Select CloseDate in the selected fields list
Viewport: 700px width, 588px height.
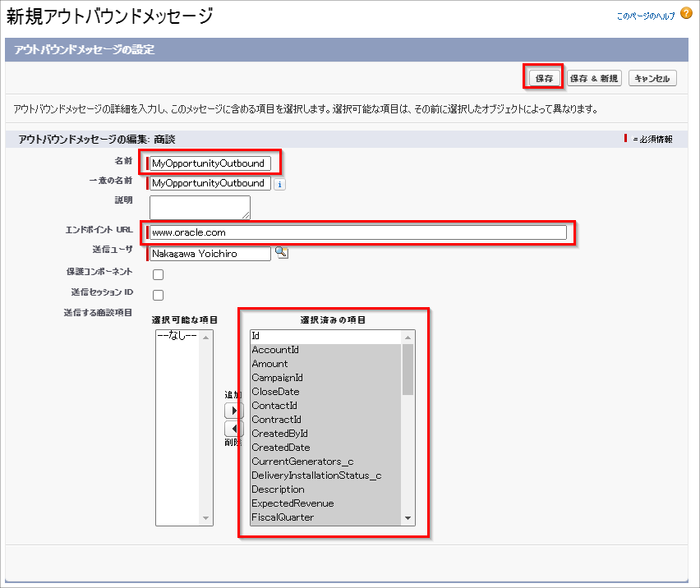(275, 392)
